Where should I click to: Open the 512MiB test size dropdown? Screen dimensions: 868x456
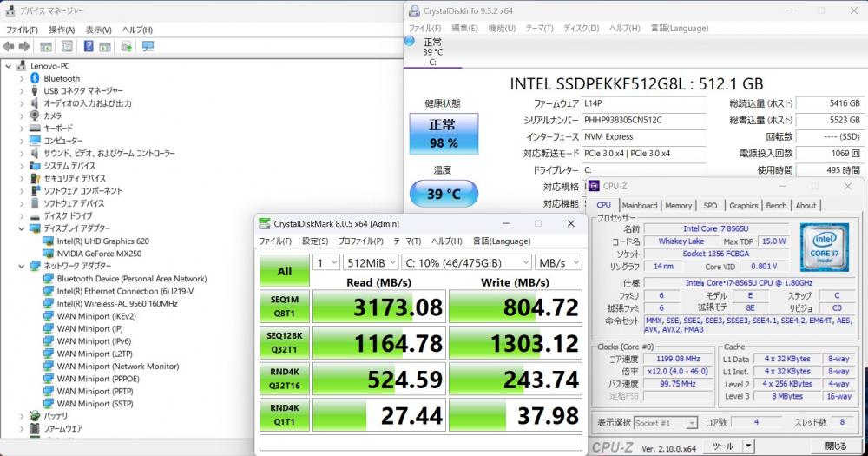click(371, 262)
